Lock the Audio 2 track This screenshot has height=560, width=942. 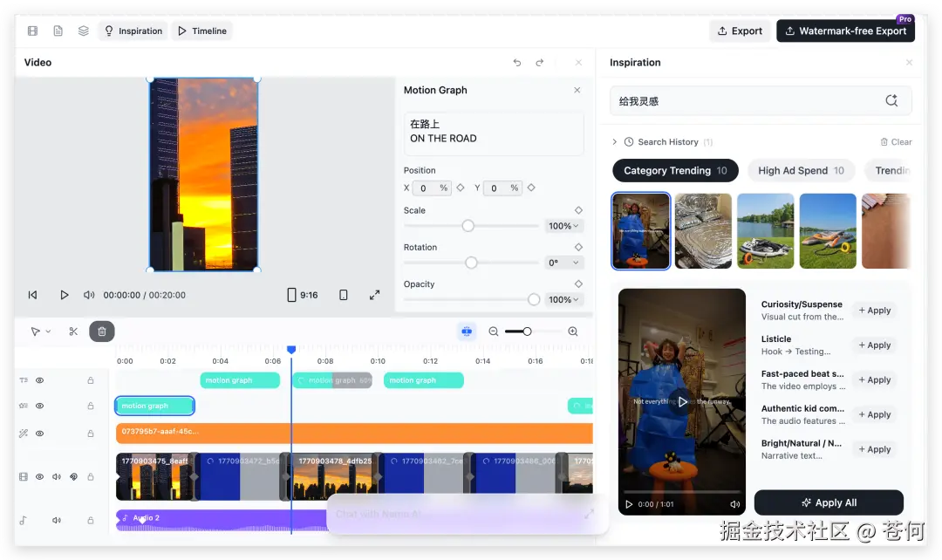click(90, 520)
